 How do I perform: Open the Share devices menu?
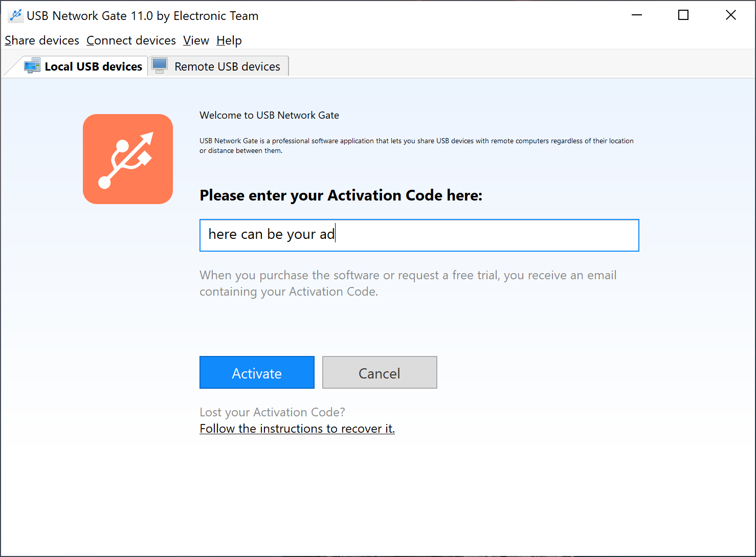point(42,40)
